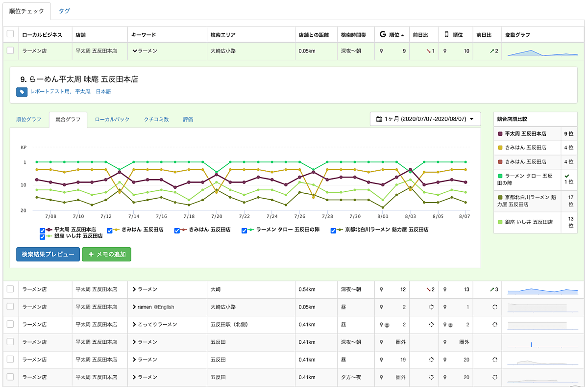588x387 pixels.
Task: Open the ローカルパック tab
Action: (x=112, y=119)
